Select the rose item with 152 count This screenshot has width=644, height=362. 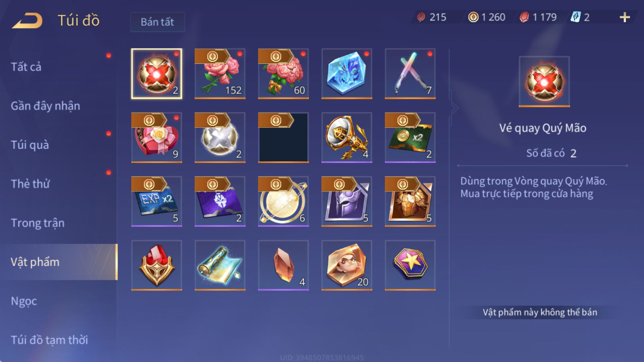pos(220,74)
